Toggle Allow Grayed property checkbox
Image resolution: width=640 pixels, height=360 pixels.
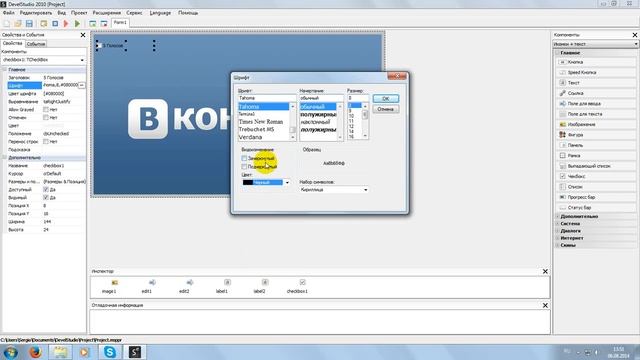pyautogui.click(x=46, y=110)
